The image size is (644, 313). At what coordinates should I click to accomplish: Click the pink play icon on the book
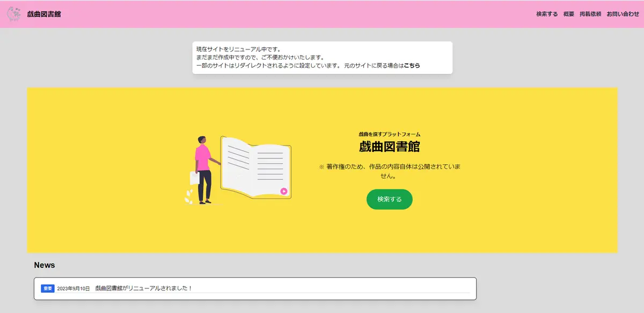point(284,191)
